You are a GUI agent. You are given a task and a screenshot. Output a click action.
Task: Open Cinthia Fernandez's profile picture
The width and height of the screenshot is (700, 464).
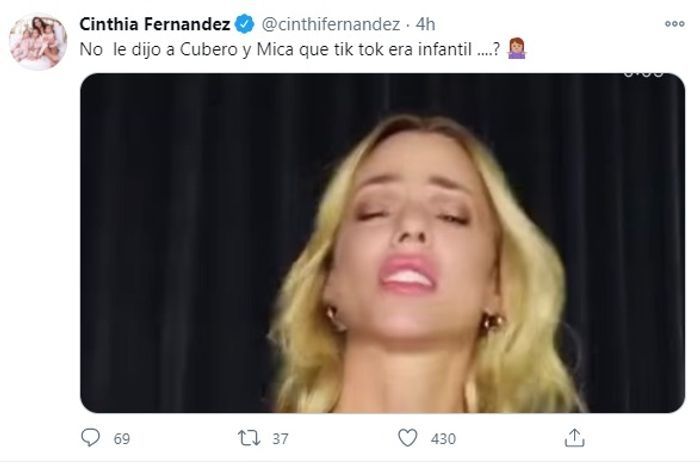[37, 41]
